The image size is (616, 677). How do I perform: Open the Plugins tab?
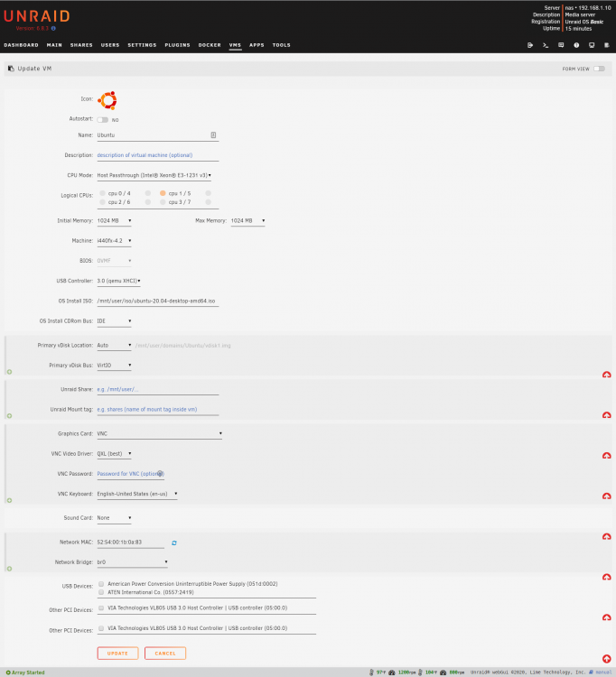tap(178, 45)
